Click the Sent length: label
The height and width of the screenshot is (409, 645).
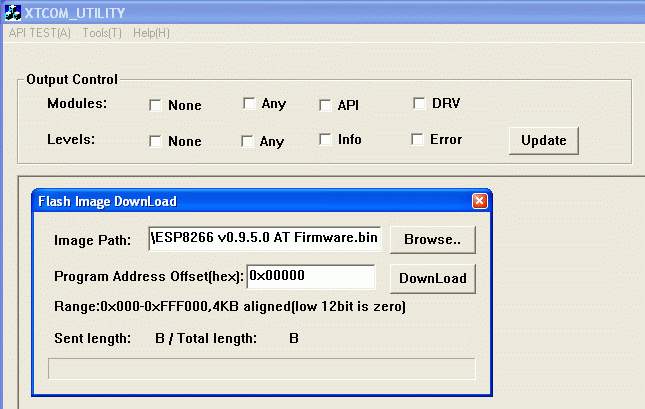tap(93, 339)
